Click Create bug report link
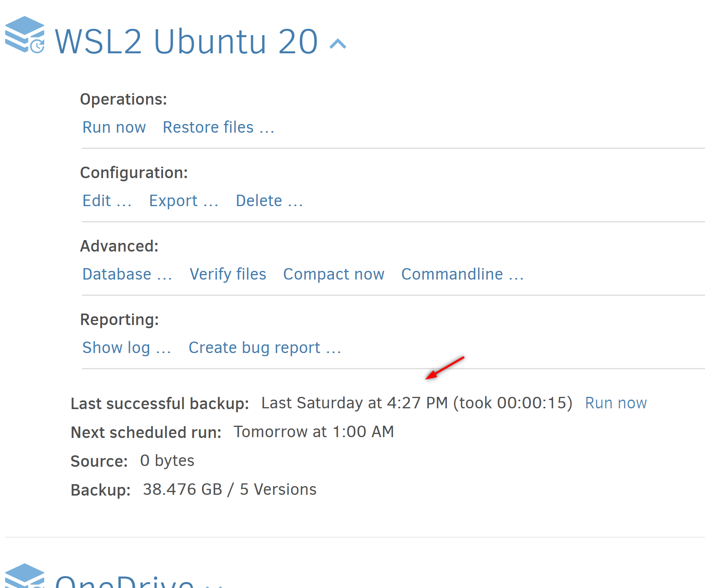The width and height of the screenshot is (705, 588). pyautogui.click(x=264, y=348)
